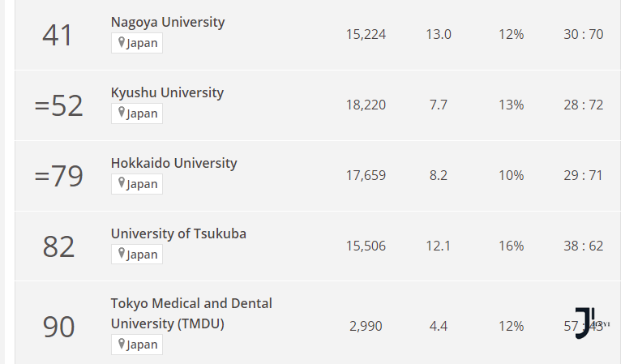Click the black J logo overlay

tap(585, 323)
